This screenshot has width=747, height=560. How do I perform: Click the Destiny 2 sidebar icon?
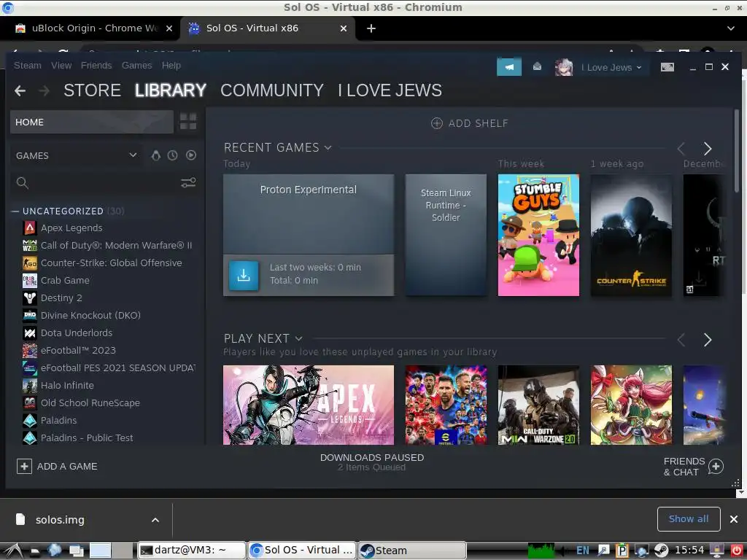(x=29, y=298)
